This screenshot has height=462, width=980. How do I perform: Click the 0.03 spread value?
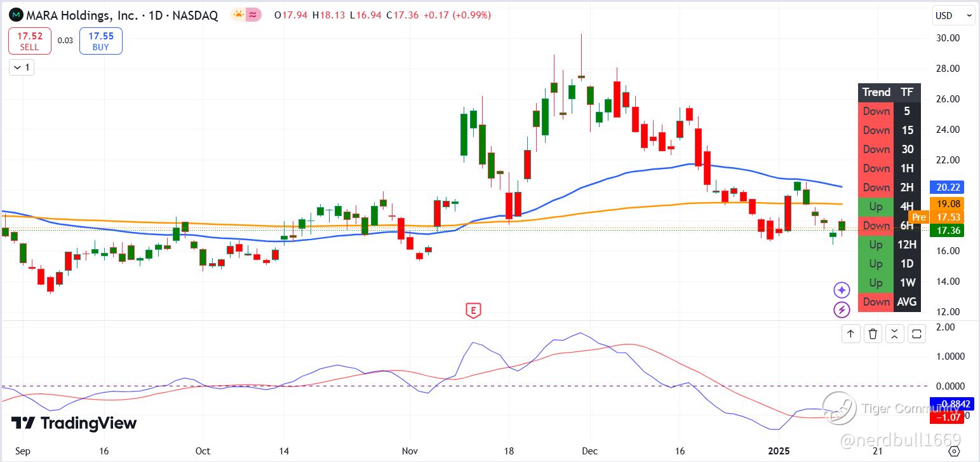pos(65,41)
